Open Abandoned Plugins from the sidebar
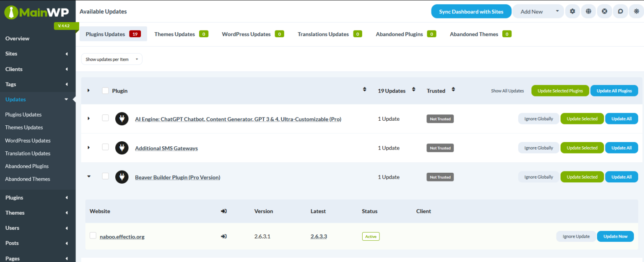The height and width of the screenshot is (262, 644). pos(26,166)
